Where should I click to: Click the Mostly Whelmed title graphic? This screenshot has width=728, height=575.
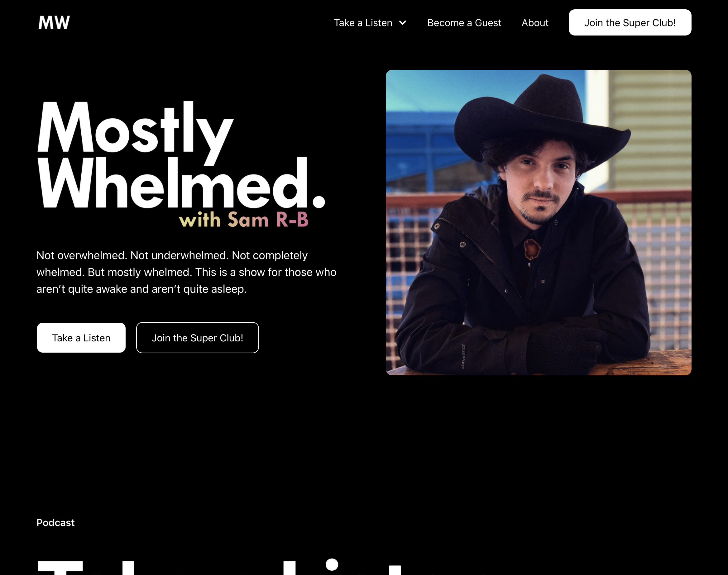181,164
